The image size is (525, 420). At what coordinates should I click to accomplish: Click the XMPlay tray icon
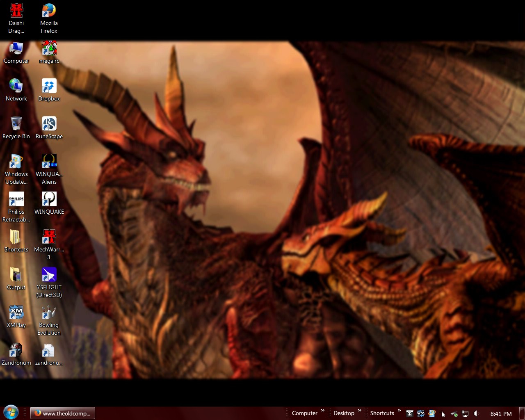tap(420, 413)
